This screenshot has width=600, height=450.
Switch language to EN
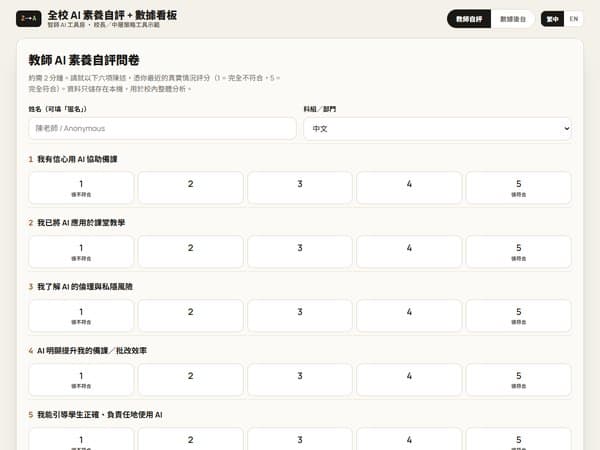tap(574, 19)
